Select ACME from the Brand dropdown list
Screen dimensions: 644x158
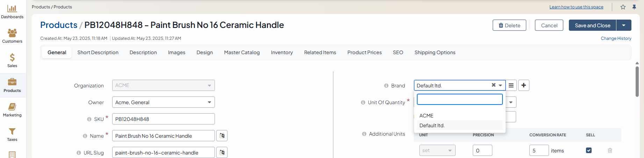click(x=426, y=116)
